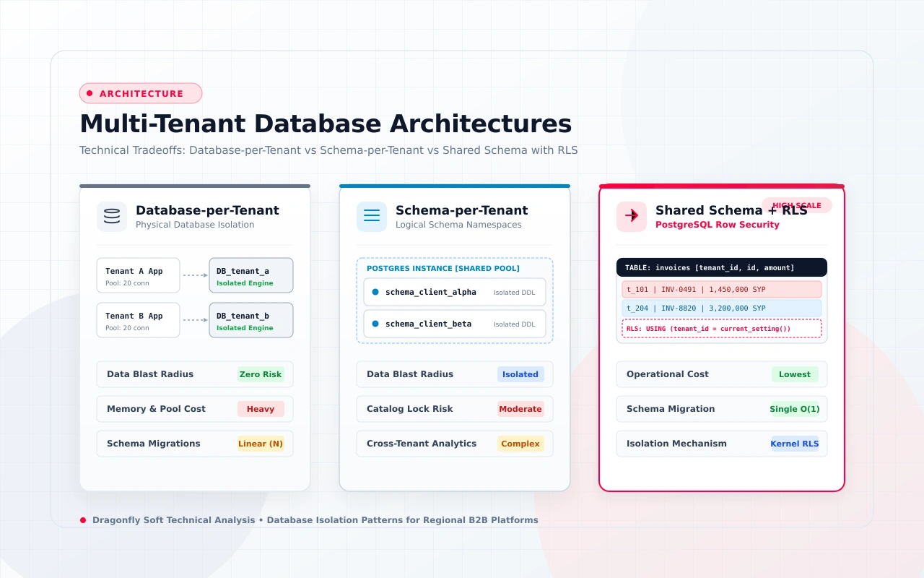Click the Multi-Tenant Database Architectures title

[x=326, y=124]
